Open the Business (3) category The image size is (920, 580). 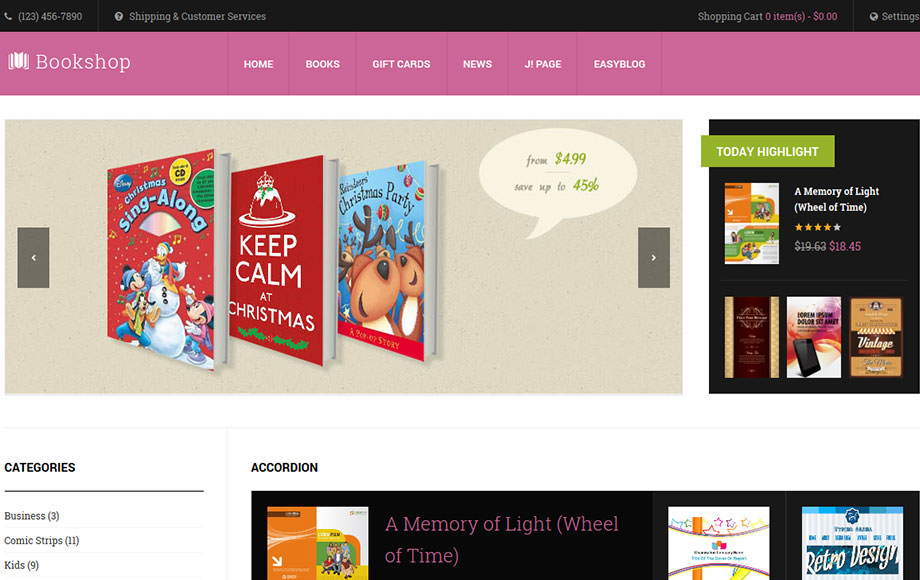(x=32, y=516)
